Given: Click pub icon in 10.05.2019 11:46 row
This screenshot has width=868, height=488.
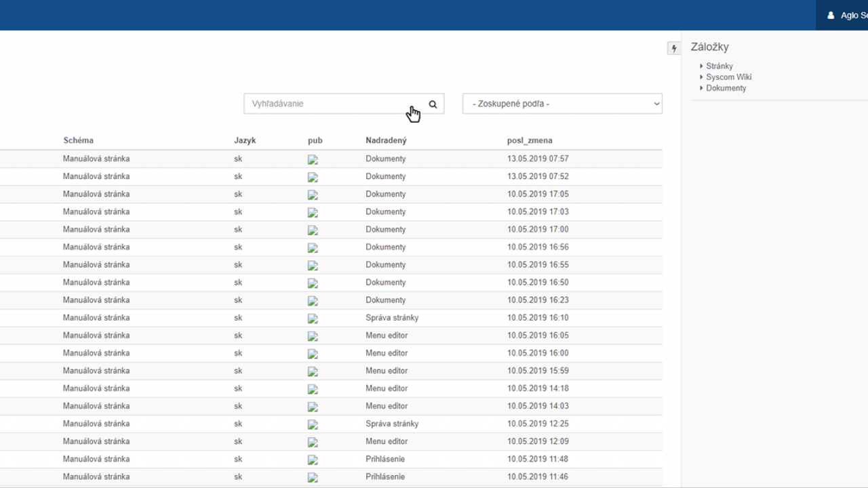Looking at the screenshot, I should [313, 477].
